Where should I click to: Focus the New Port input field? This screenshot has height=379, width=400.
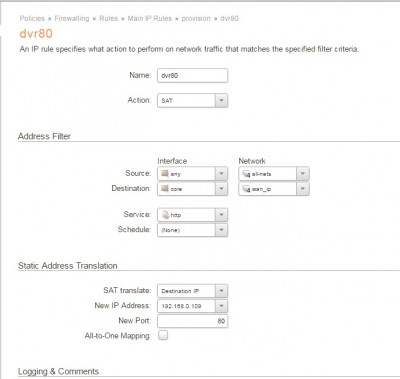click(x=193, y=321)
